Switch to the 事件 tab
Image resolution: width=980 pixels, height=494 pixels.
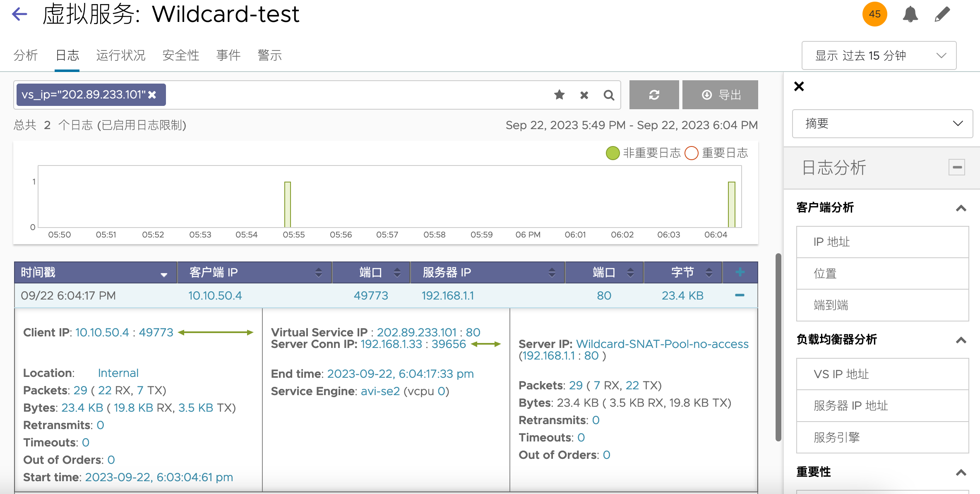tap(228, 55)
